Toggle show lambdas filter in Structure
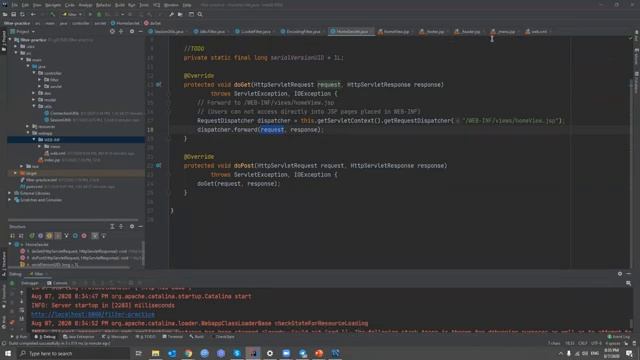The width and height of the screenshot is (640, 360). 84,236
